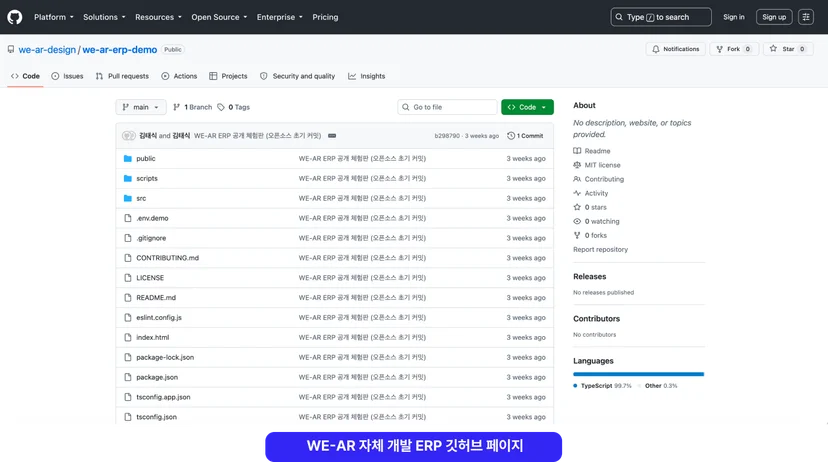View the 0 Tags link
Viewport: 828px width, 462px height.
(x=233, y=107)
